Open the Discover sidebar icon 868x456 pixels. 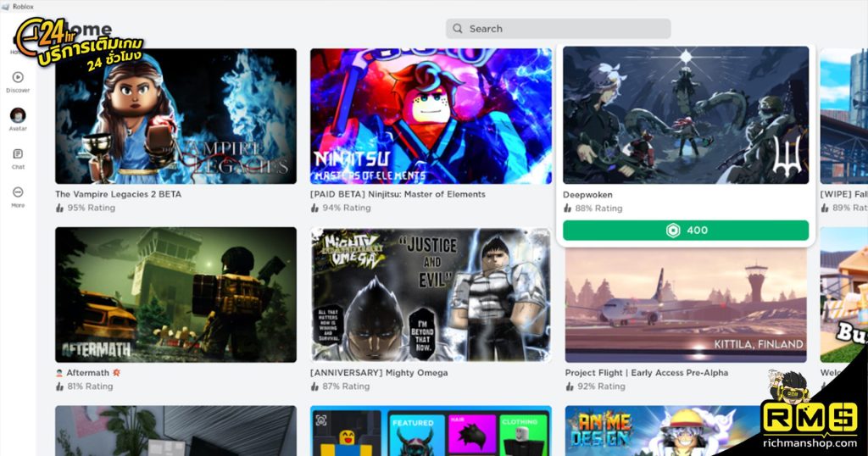[18, 78]
